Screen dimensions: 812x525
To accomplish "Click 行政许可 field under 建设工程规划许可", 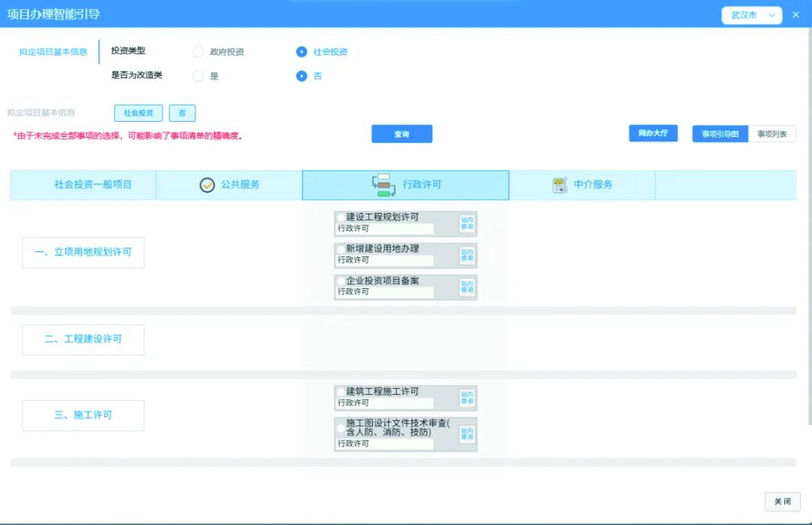I will 385,229.
